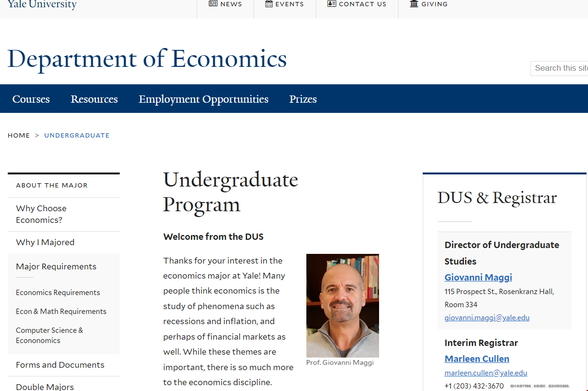Click the phone number +1 (203) 432-3670

[x=474, y=386]
